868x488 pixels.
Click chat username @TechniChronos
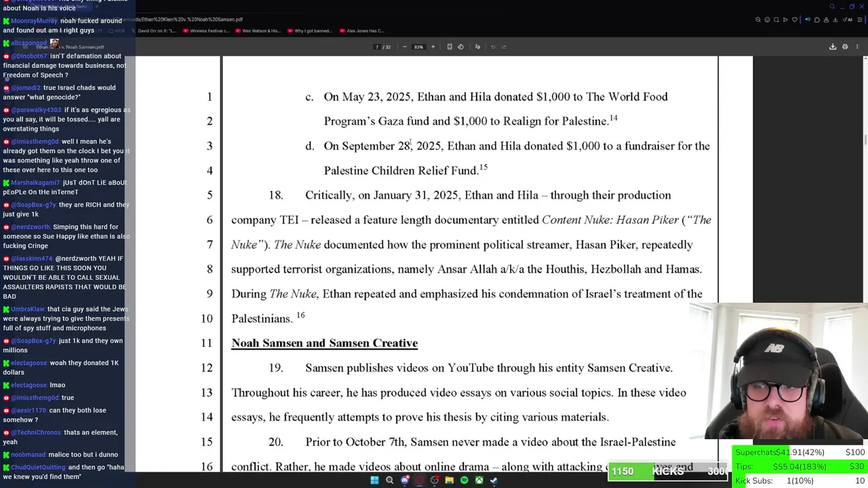[35, 432]
